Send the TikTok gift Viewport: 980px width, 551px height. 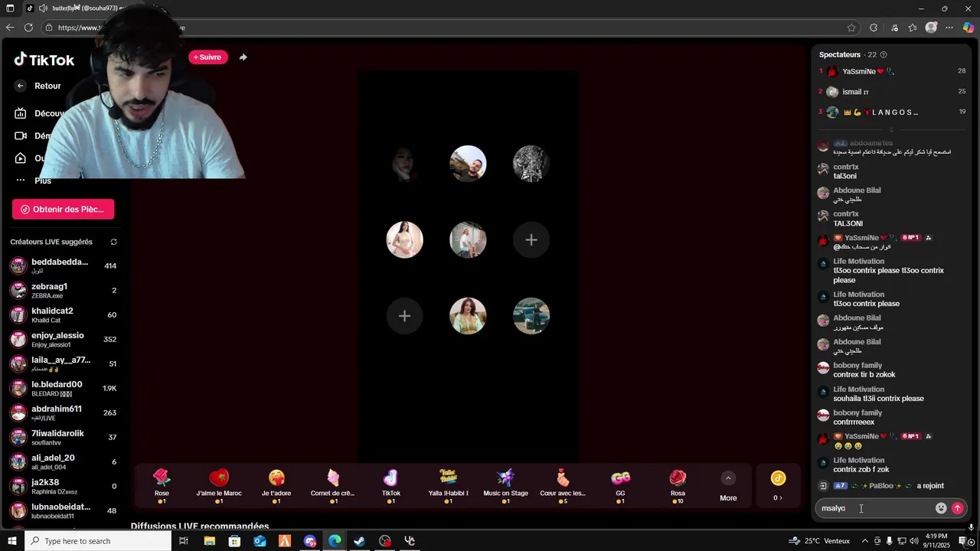(390, 485)
